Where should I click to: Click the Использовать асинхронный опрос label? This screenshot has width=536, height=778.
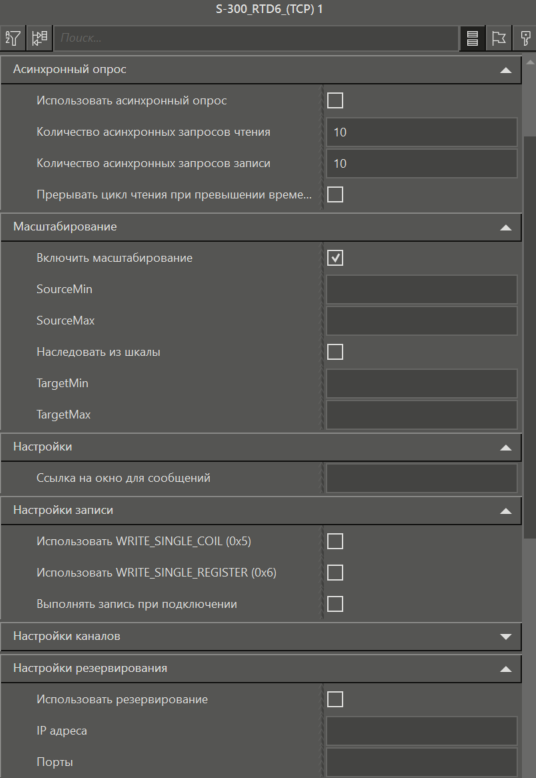pyautogui.click(x=132, y=101)
